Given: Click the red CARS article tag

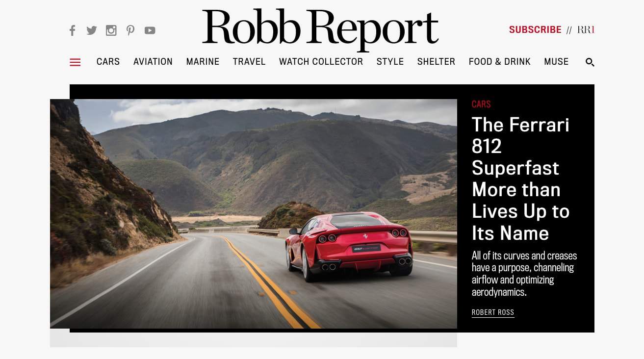Looking at the screenshot, I should (481, 104).
